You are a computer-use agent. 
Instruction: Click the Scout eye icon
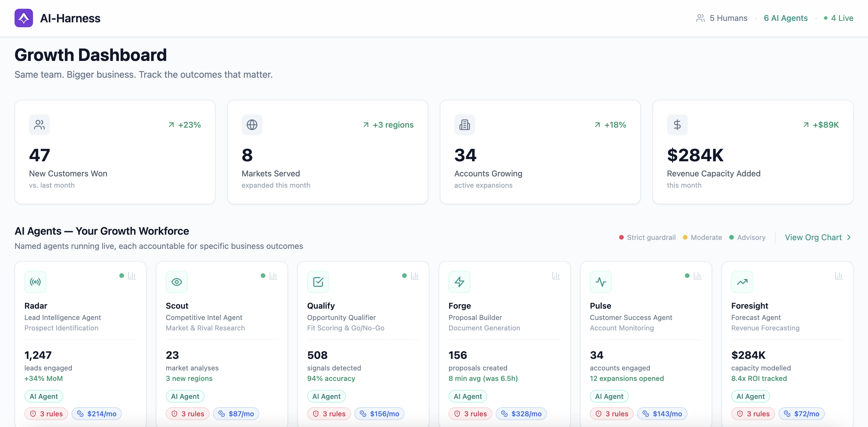tap(176, 282)
